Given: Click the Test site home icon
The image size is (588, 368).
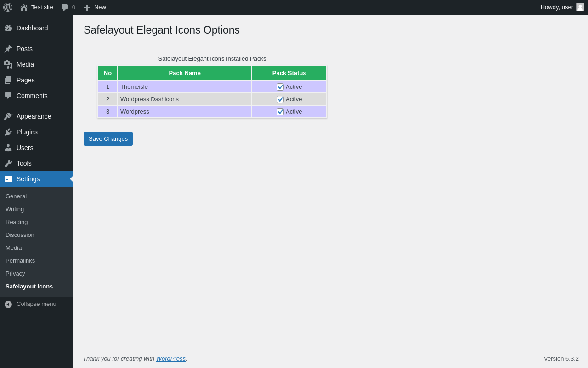Looking at the screenshot, I should (x=24, y=7).
